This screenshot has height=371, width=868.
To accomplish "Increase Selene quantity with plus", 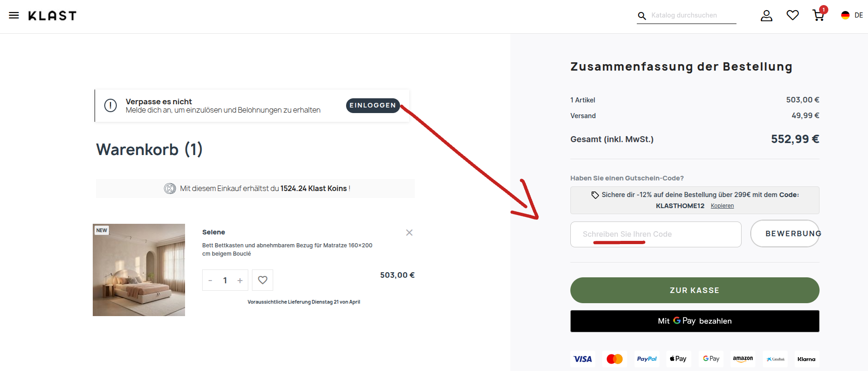I will [x=240, y=281].
